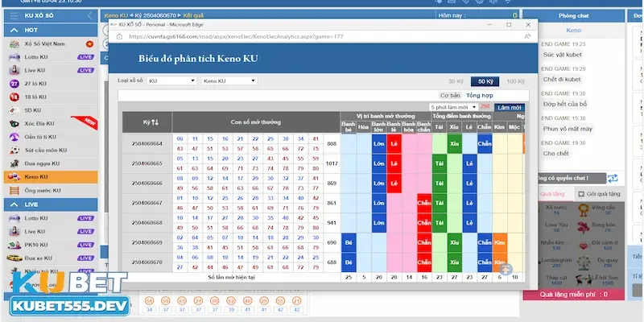644x322 pixels.
Task: Click period 2504060667 row
Action: click(147, 203)
